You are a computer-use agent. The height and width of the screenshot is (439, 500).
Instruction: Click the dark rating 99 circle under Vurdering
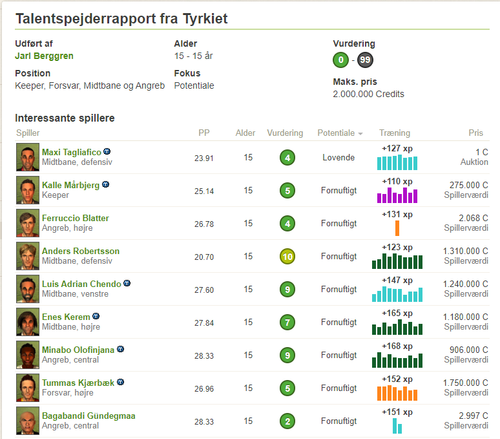point(365,60)
